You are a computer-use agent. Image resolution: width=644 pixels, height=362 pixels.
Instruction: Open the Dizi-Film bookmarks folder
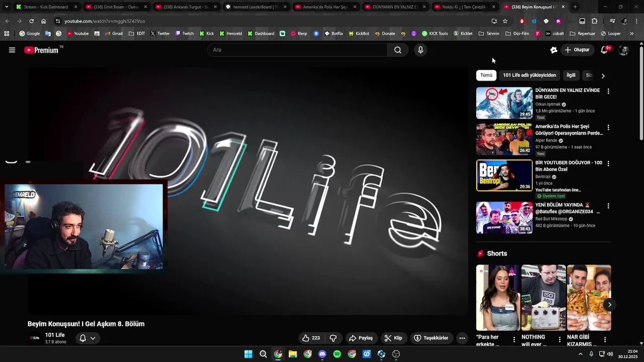coord(517,34)
